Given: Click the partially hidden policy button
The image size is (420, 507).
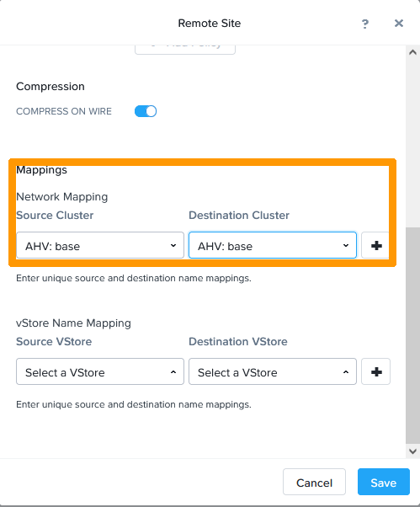Looking at the screenshot, I should (185, 50).
